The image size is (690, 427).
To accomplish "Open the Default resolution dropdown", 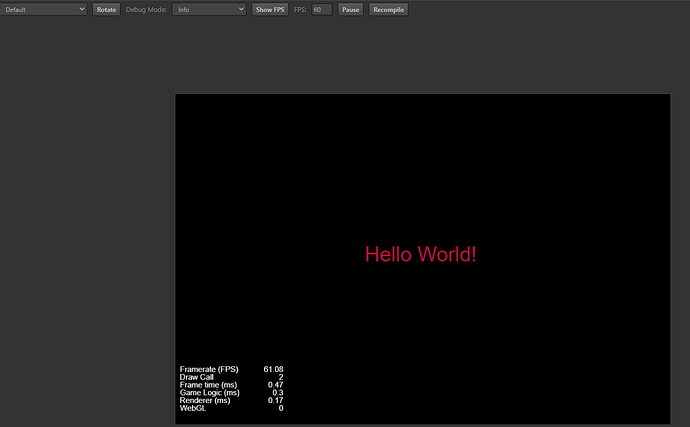I will [x=43, y=9].
